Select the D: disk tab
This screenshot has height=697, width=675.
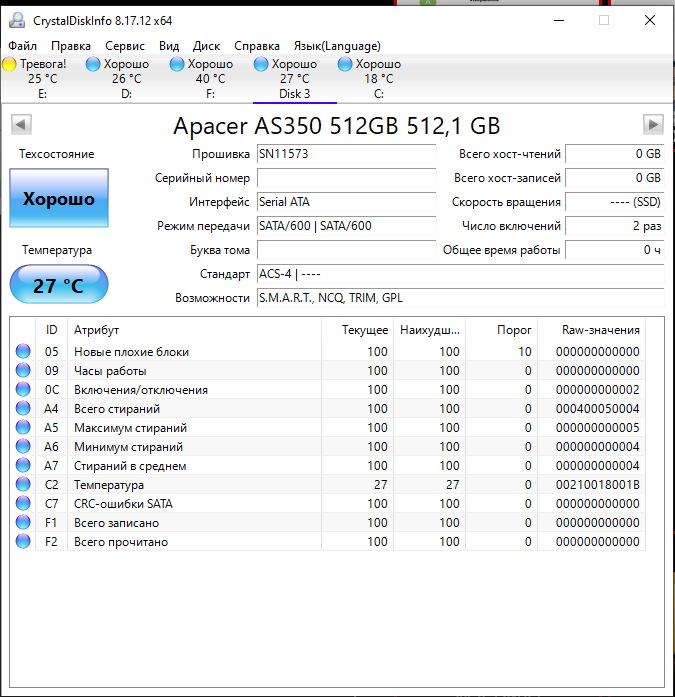point(126,79)
